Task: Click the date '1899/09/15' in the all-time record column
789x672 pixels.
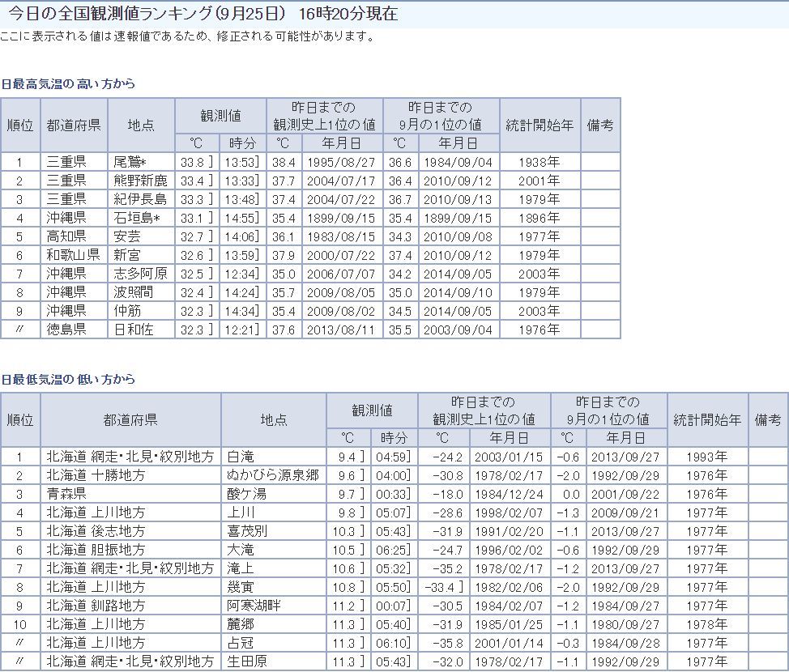Action: point(342,218)
